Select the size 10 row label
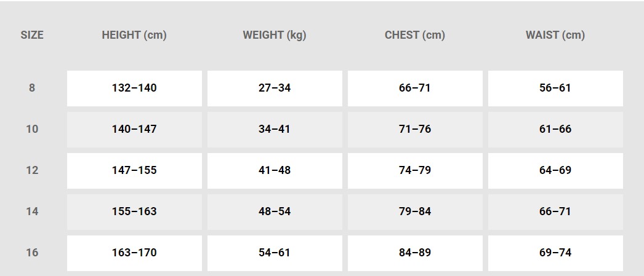Viewport: 644px width, 276px height. click(32, 129)
